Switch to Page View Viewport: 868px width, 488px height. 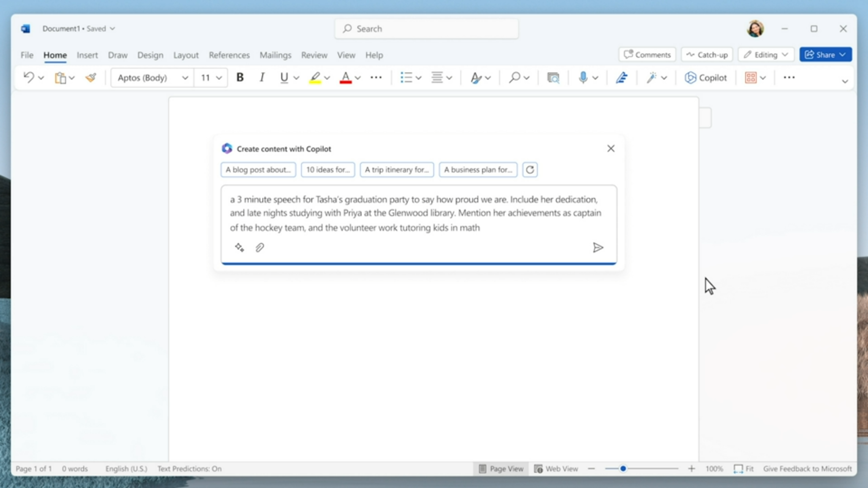[x=501, y=469]
